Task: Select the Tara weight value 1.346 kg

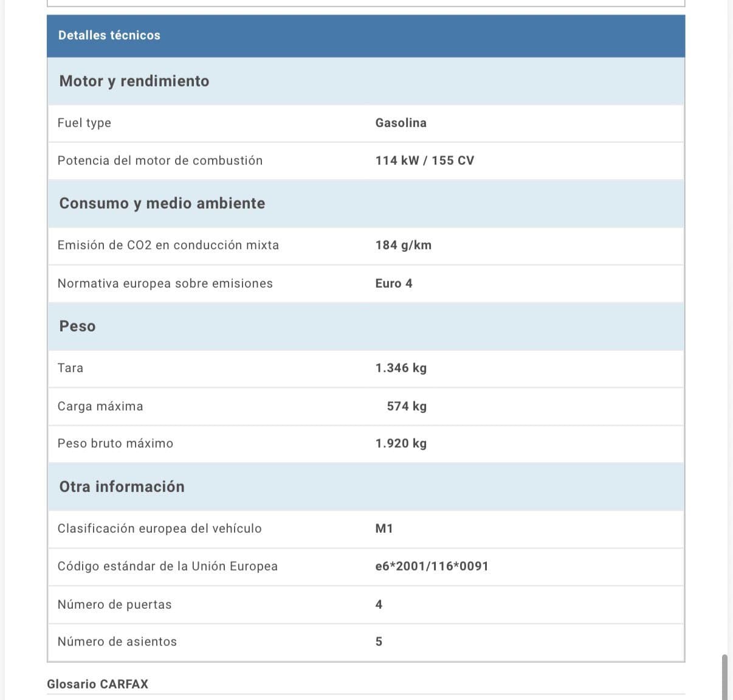Action: click(401, 368)
